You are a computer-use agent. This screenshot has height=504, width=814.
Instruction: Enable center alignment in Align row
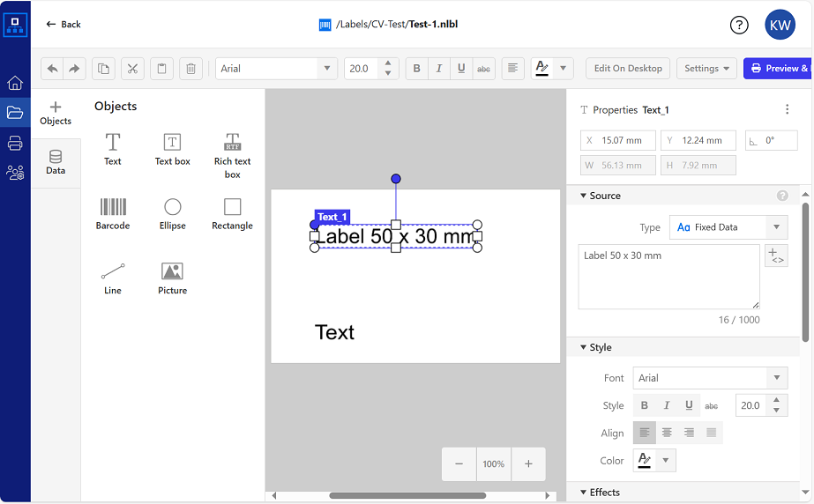[x=667, y=433]
